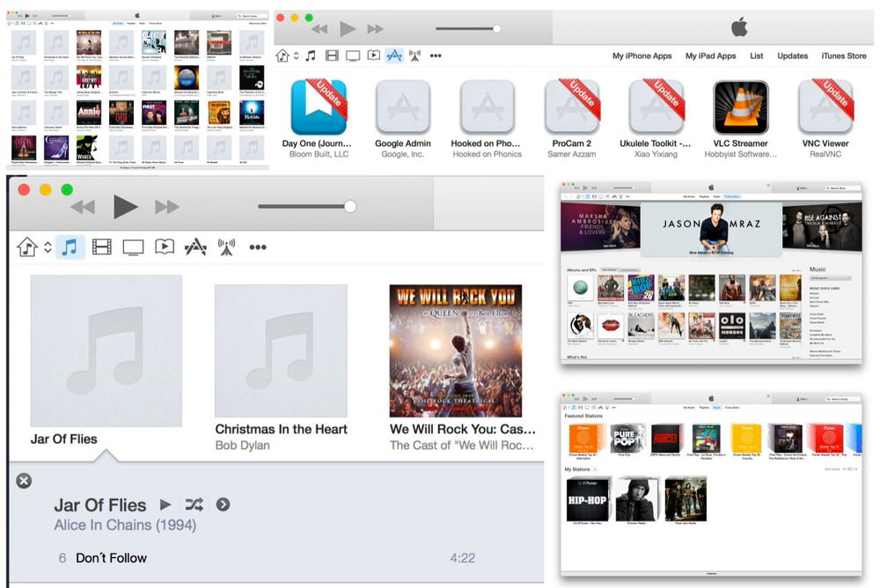This screenshot has height=588, width=880.
Task: Select the ProCam 2 app icon
Action: 572,107
